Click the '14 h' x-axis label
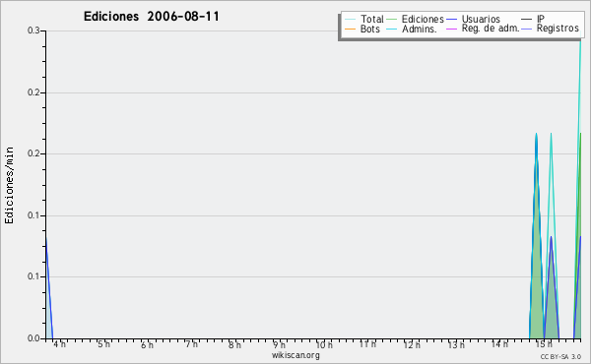This screenshot has height=364, width=591. coord(499,344)
